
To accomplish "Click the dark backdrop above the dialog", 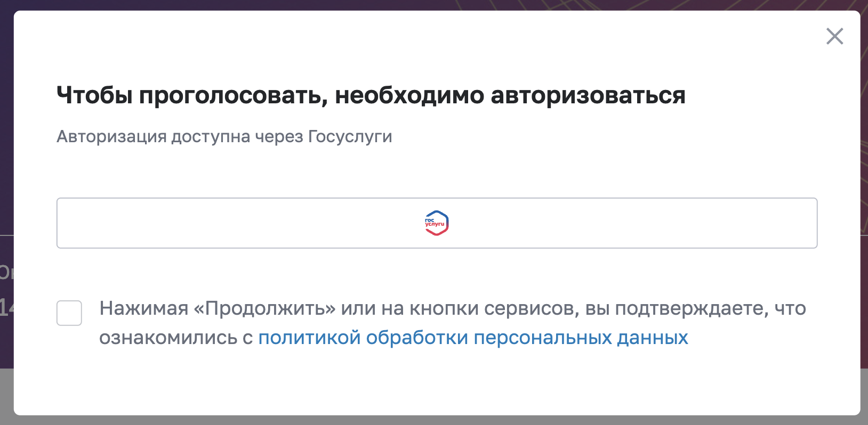I will click(427, 5).
